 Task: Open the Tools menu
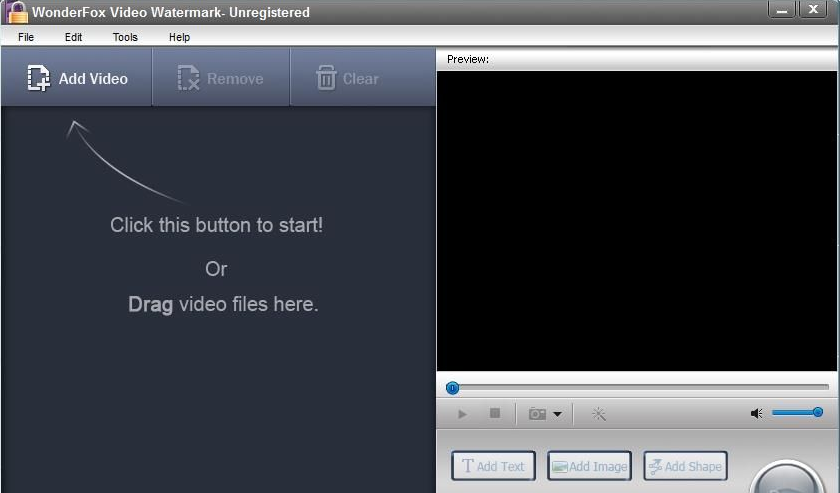click(x=125, y=37)
